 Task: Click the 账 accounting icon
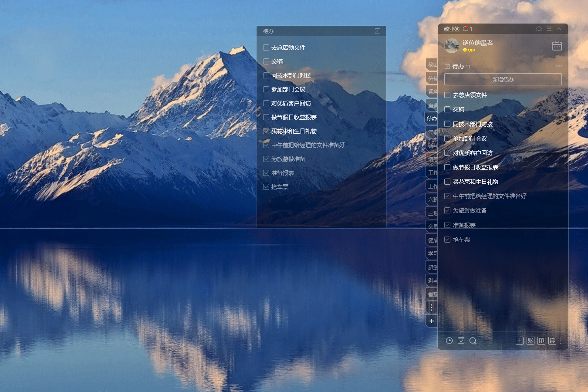point(530,341)
